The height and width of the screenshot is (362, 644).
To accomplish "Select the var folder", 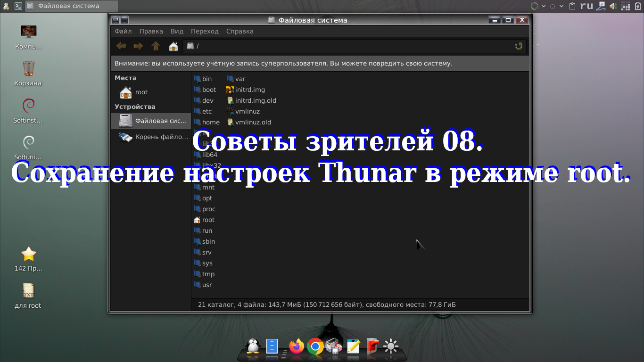I will 236,79.
